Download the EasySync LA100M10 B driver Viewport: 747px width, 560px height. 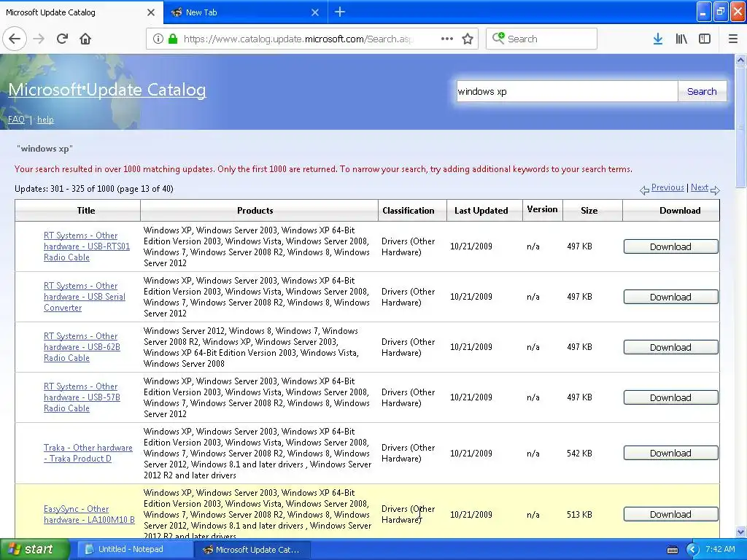671,515
